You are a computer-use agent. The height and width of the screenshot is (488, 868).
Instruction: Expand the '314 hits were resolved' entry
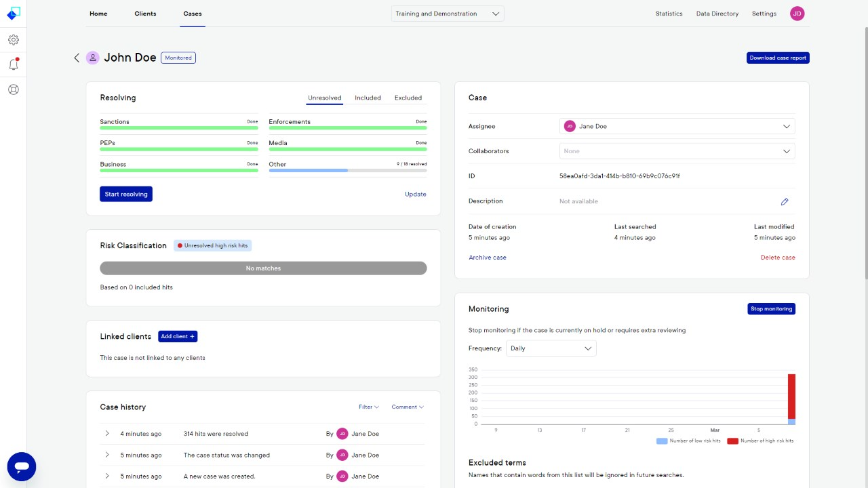107,434
